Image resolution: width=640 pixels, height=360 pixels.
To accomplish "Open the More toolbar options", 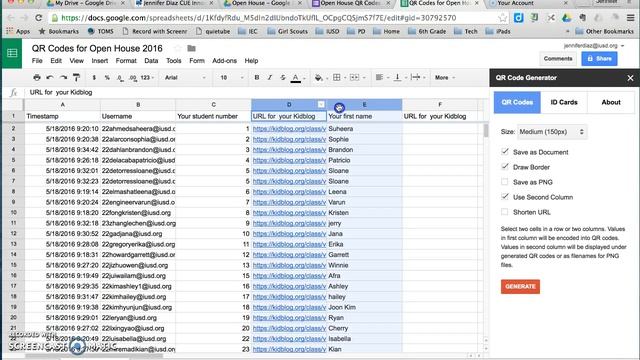I will pyautogui.click(x=444, y=77).
